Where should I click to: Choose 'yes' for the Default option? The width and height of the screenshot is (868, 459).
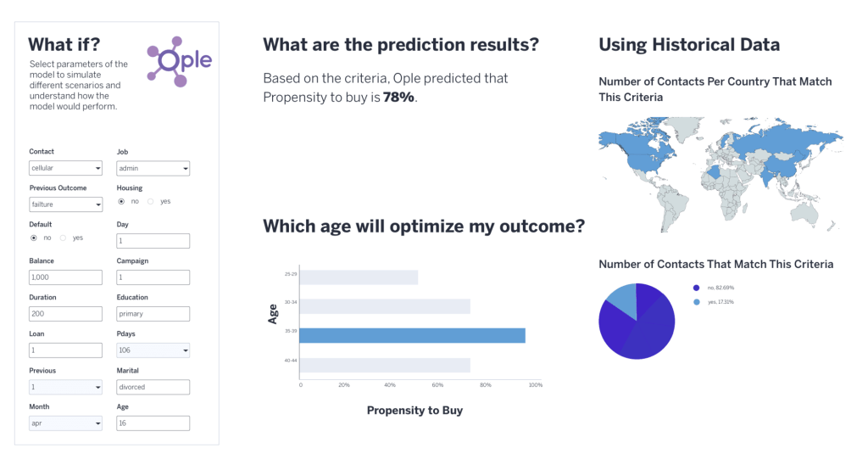click(x=63, y=238)
